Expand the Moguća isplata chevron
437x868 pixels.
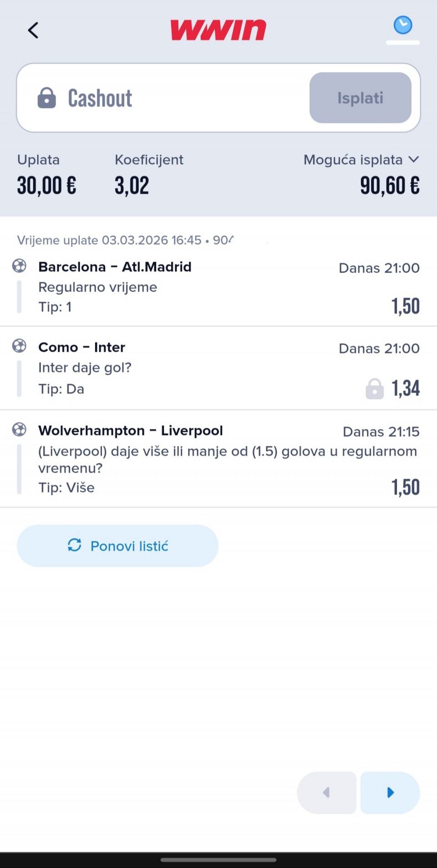click(413, 160)
